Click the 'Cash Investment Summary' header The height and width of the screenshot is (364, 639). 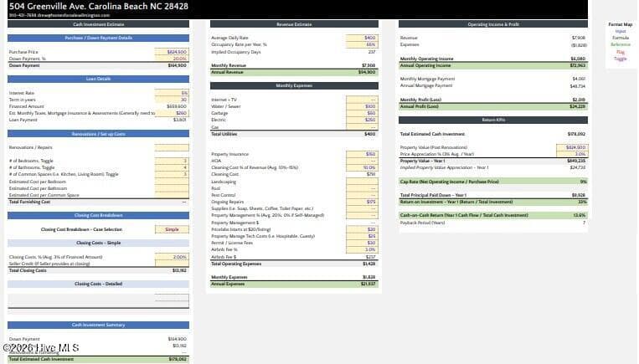(98, 325)
